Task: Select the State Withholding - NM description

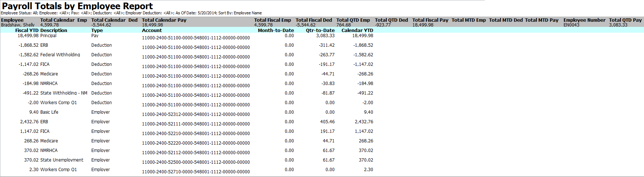Action: (63, 93)
